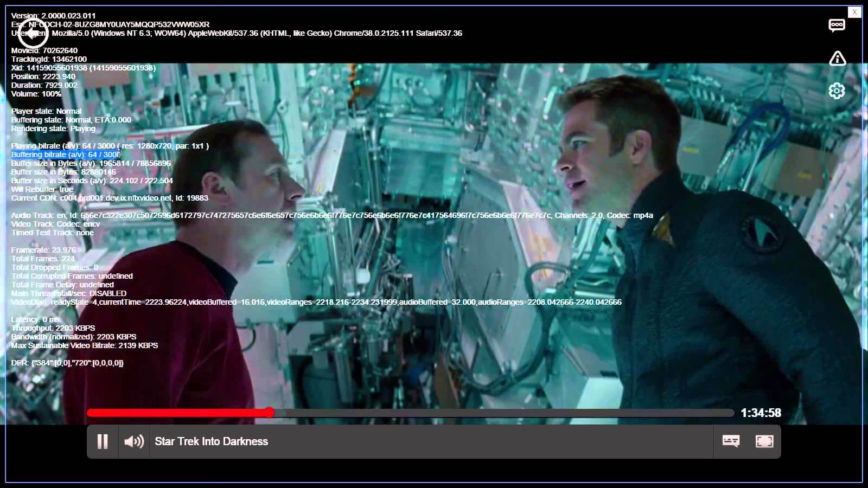Click the Framerate: 23.976 line
Screen dimensions: 868x488
point(43,250)
